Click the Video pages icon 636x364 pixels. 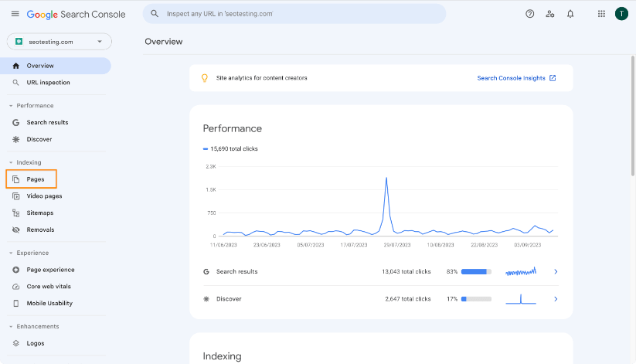point(15,196)
